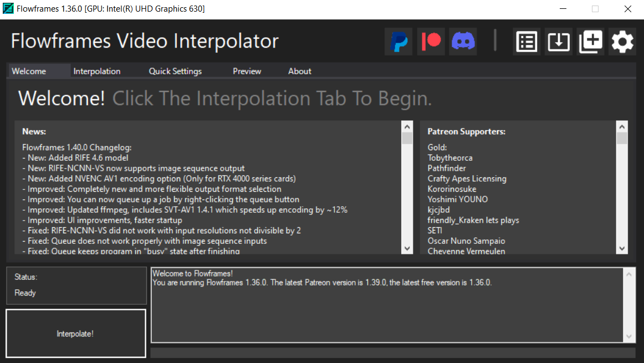Click log box scroll up arrow
Image resolution: width=644 pixels, height=363 pixels.
pyautogui.click(x=629, y=274)
